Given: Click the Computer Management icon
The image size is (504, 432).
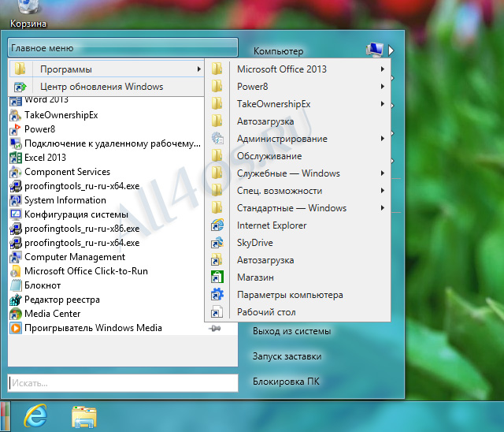Looking at the screenshot, I should 16,257.
